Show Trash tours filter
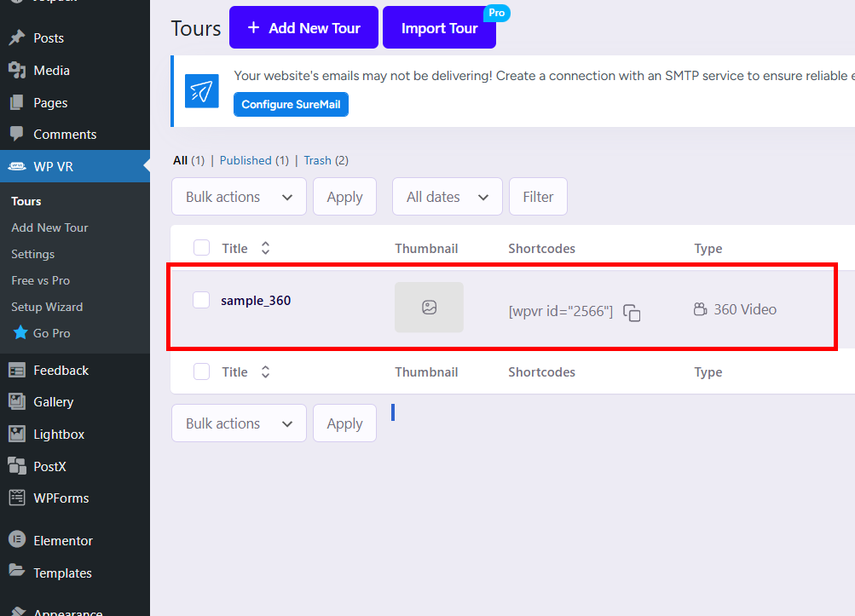The image size is (855, 616). (x=317, y=160)
